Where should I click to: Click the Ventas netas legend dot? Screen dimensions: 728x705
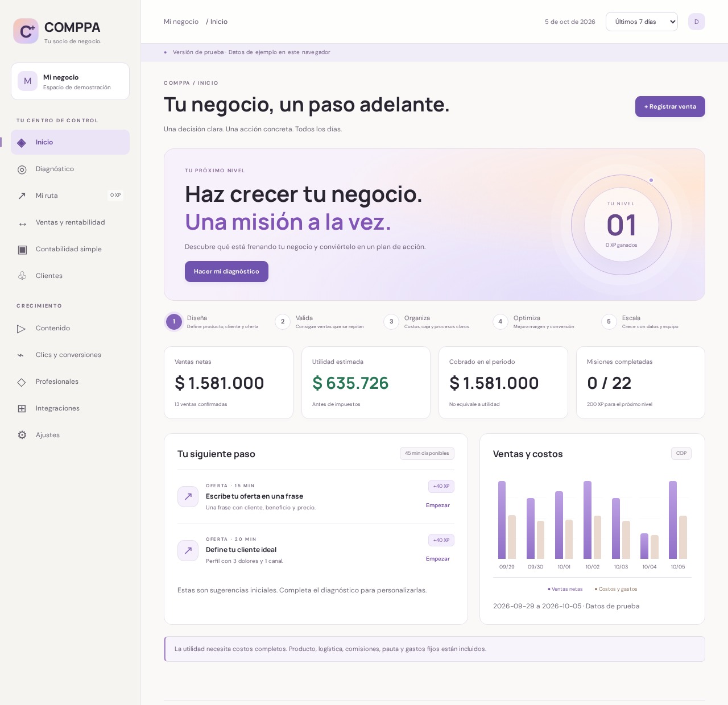pos(549,590)
